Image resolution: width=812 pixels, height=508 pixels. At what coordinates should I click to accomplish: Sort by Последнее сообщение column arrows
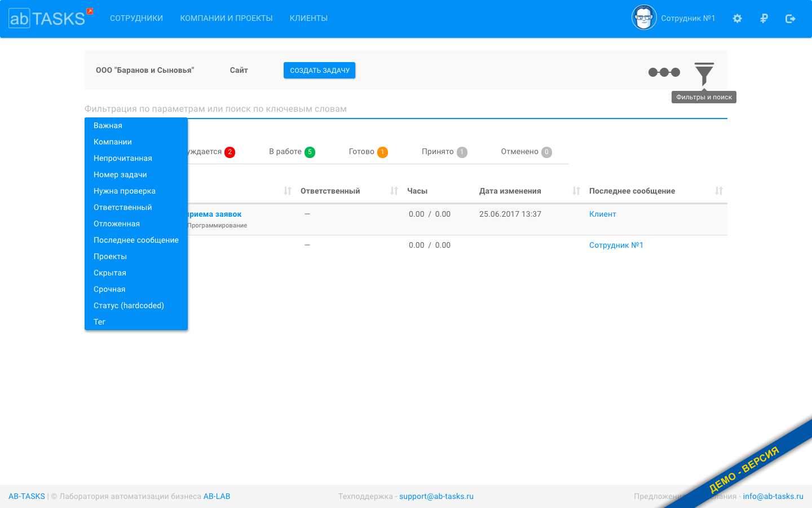[719, 191]
